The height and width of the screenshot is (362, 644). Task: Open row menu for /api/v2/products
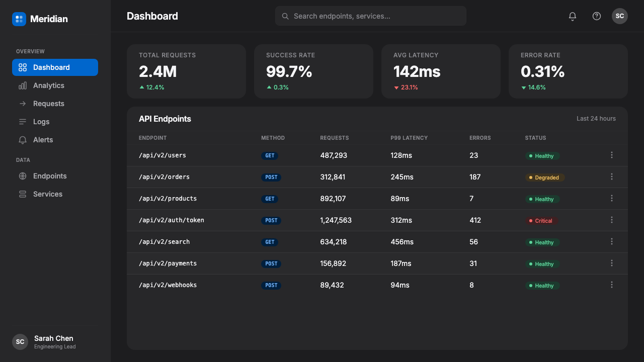pyautogui.click(x=612, y=199)
